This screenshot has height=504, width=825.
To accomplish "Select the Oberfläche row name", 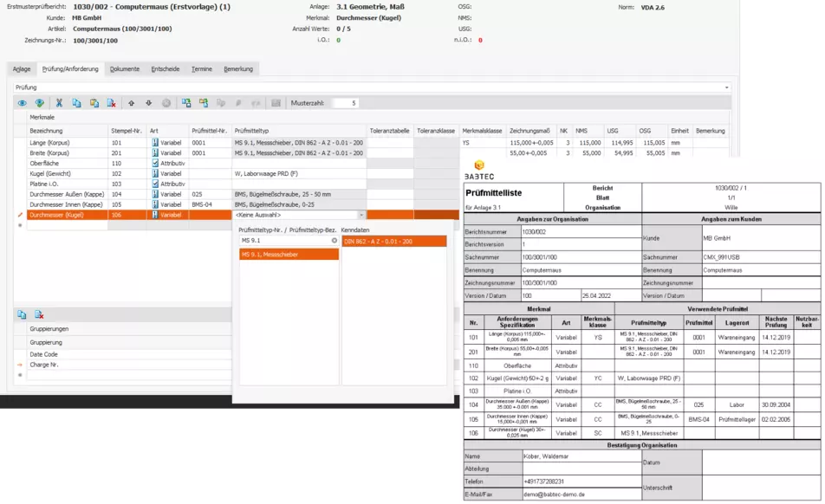I will 44,163.
